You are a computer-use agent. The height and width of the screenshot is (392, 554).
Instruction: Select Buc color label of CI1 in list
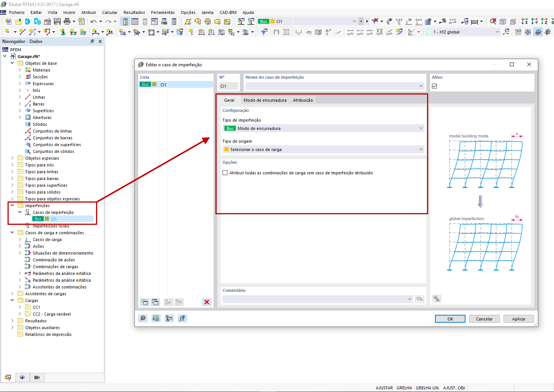coord(145,84)
